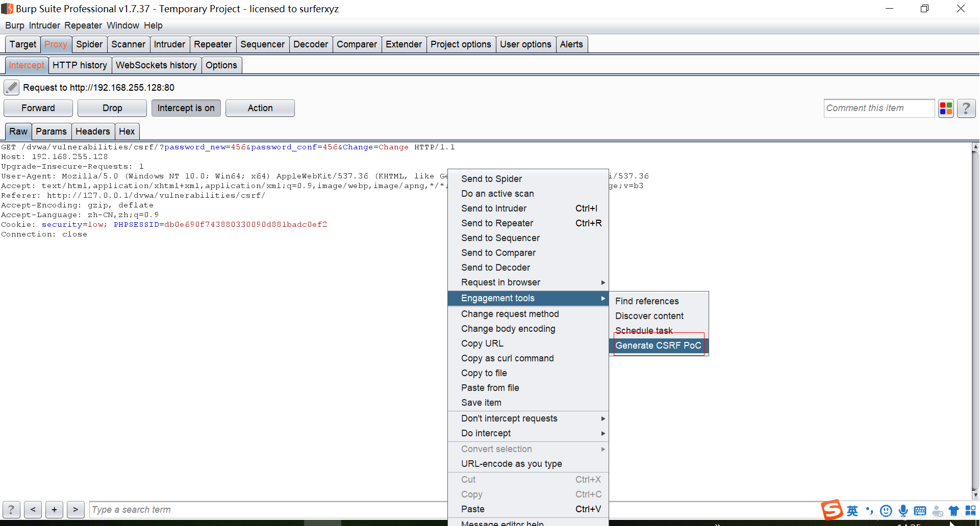Select Save item in context menu
The image size is (980, 526).
pyautogui.click(x=528, y=403)
